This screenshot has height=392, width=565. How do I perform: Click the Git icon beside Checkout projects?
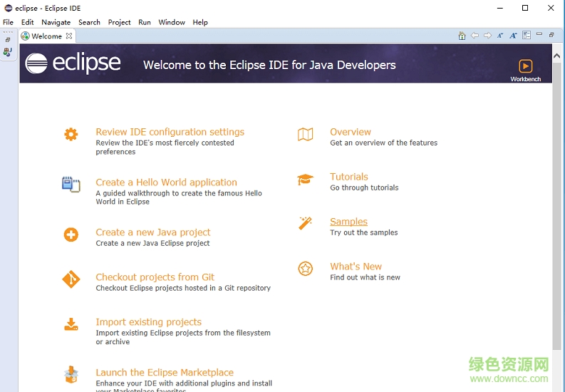(71, 279)
